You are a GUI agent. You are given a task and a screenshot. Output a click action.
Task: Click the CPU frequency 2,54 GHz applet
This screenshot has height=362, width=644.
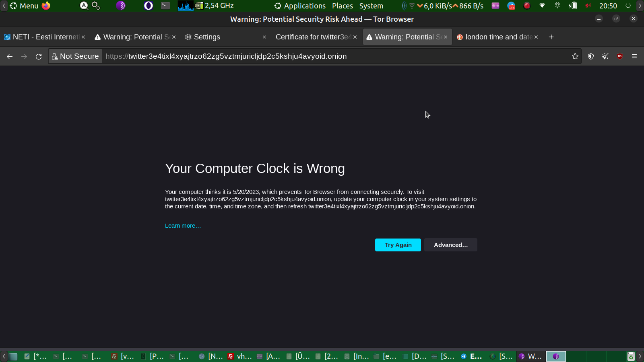(x=215, y=6)
